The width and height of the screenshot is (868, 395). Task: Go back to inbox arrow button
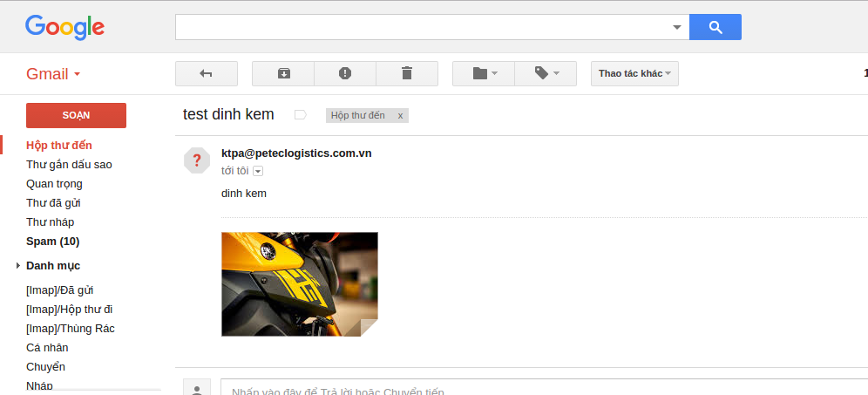207,74
